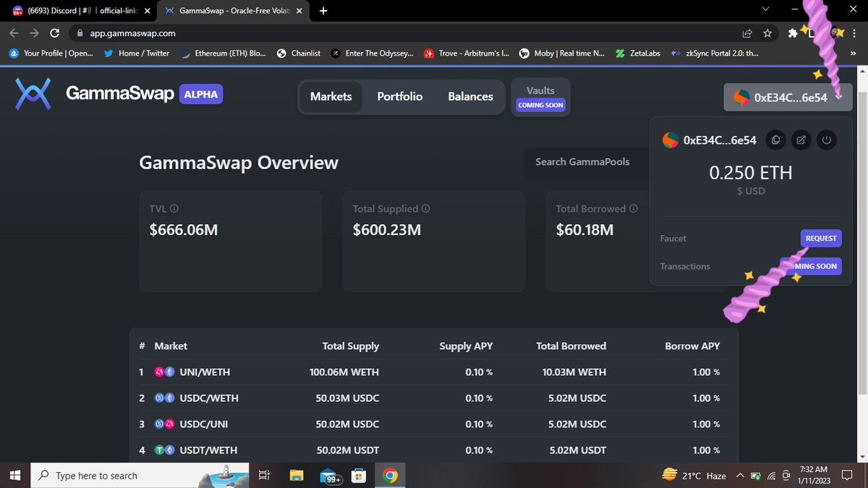This screenshot has width=868, height=488.
Task: Click the site lock icon in address bar
Action: point(80,33)
